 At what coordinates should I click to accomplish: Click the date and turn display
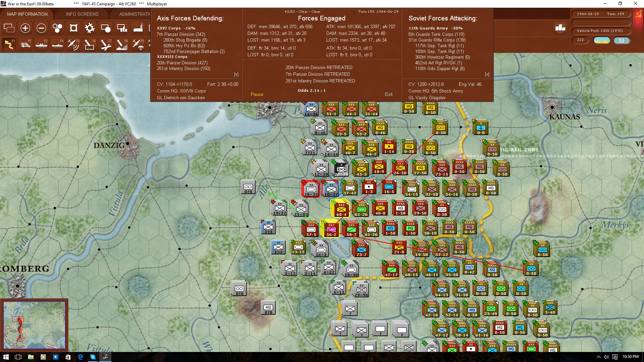click(600, 14)
